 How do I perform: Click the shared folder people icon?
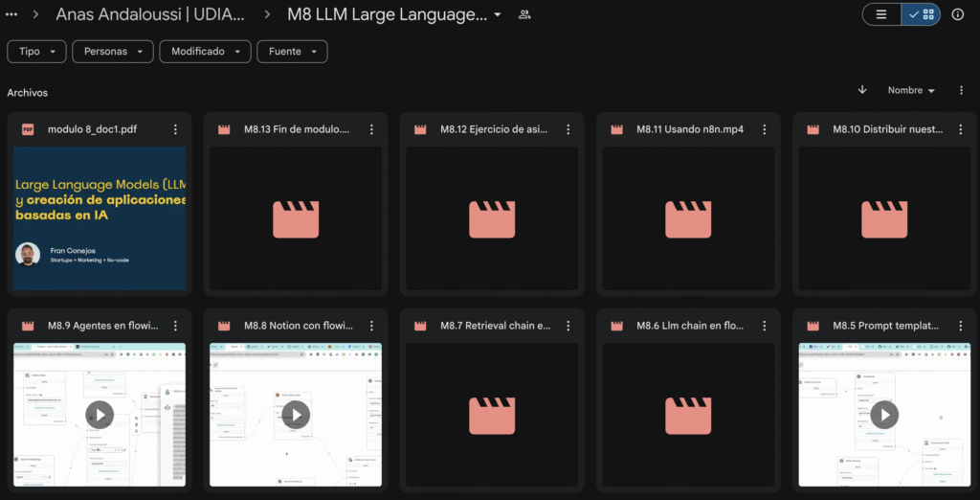coord(524,14)
